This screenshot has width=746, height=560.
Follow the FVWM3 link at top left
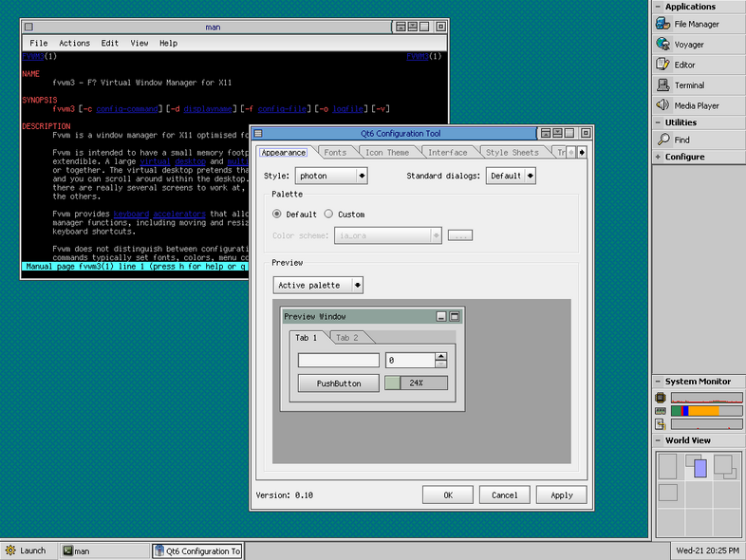click(x=33, y=56)
